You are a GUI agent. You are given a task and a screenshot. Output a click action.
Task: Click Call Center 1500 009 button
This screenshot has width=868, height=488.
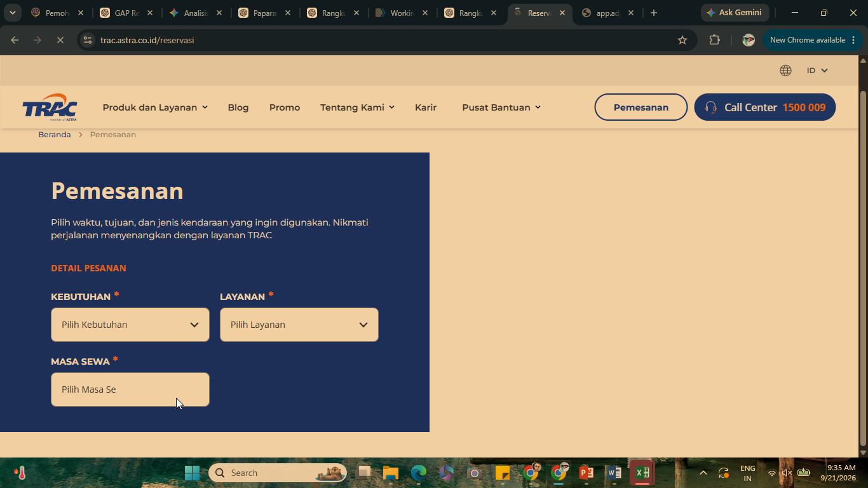[764, 107]
